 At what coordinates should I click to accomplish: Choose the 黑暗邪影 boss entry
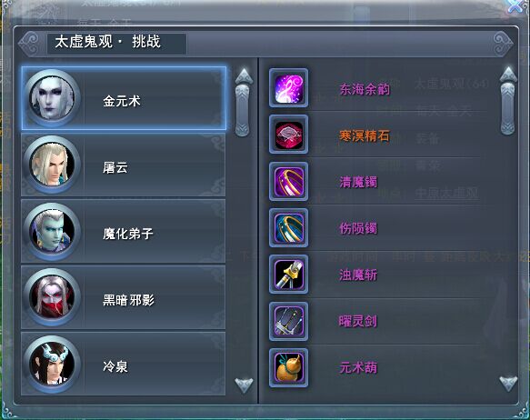tap(124, 297)
